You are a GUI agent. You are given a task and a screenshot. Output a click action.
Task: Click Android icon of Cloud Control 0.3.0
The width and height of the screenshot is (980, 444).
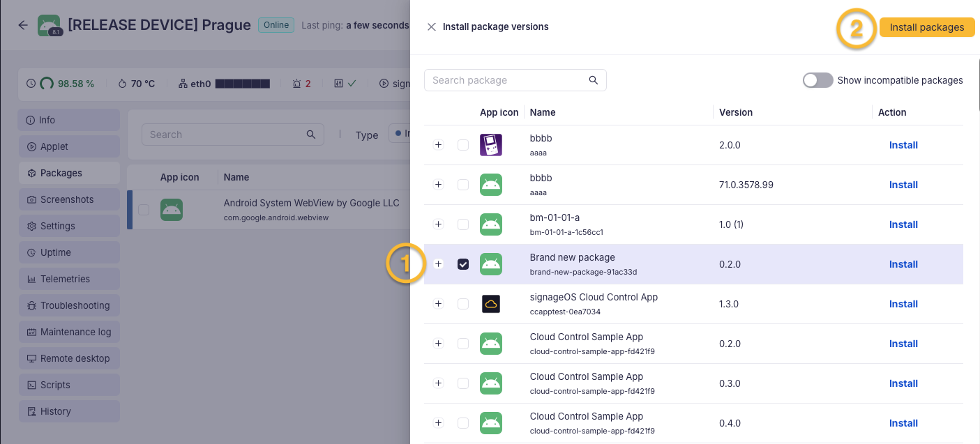(x=491, y=383)
